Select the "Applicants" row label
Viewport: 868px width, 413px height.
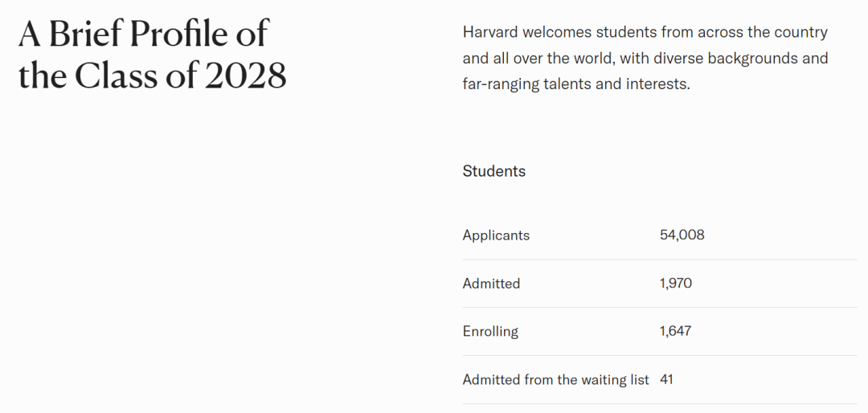[x=496, y=235]
